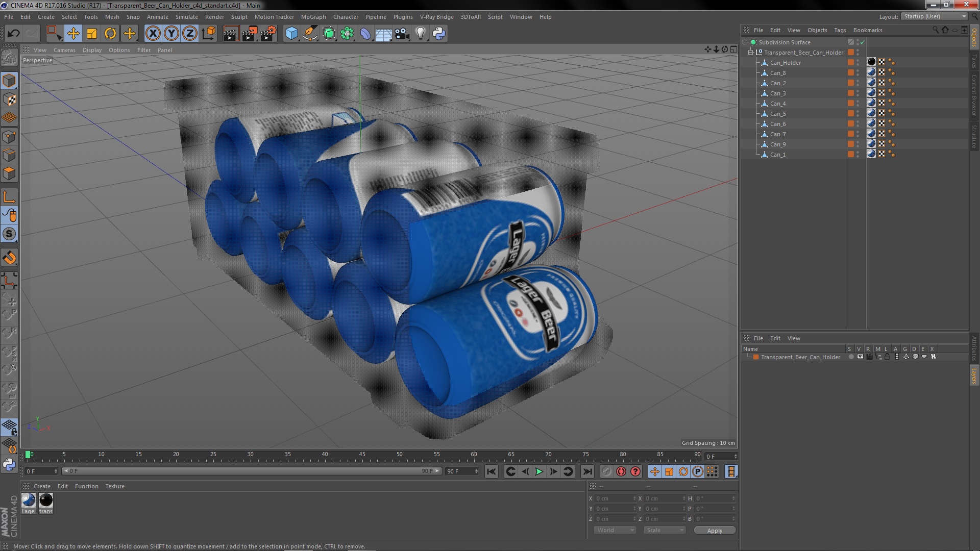Open Material Manager Texture menu
Viewport: 980px width, 551px height.
pos(115,486)
